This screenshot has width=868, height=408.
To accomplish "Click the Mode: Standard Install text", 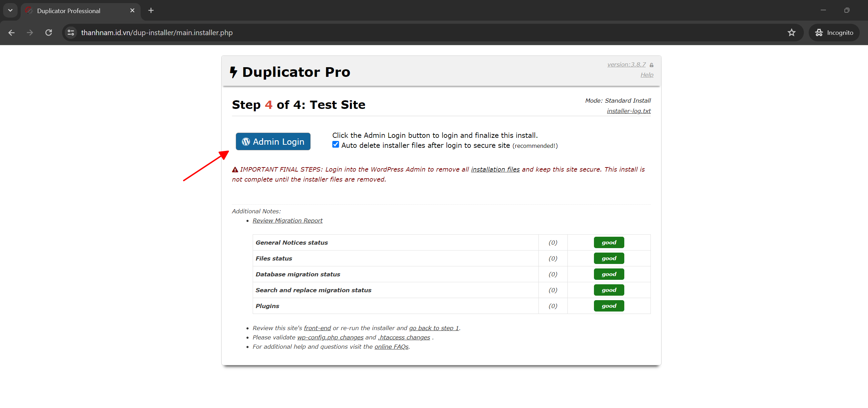I will point(618,101).
